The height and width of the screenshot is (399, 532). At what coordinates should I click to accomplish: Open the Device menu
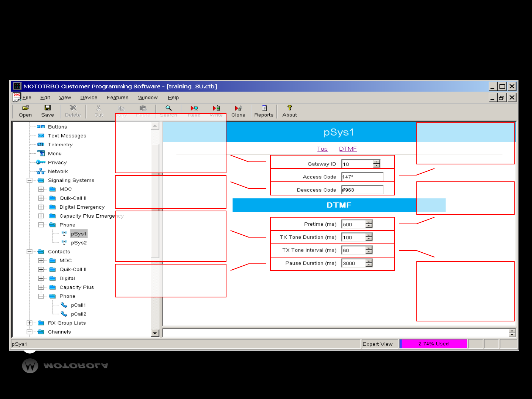click(89, 98)
